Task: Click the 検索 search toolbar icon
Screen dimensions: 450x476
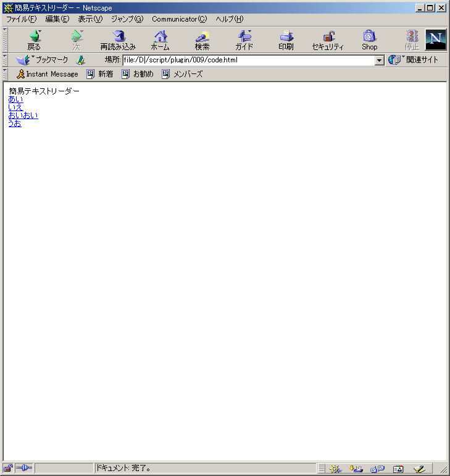Action: (x=202, y=40)
